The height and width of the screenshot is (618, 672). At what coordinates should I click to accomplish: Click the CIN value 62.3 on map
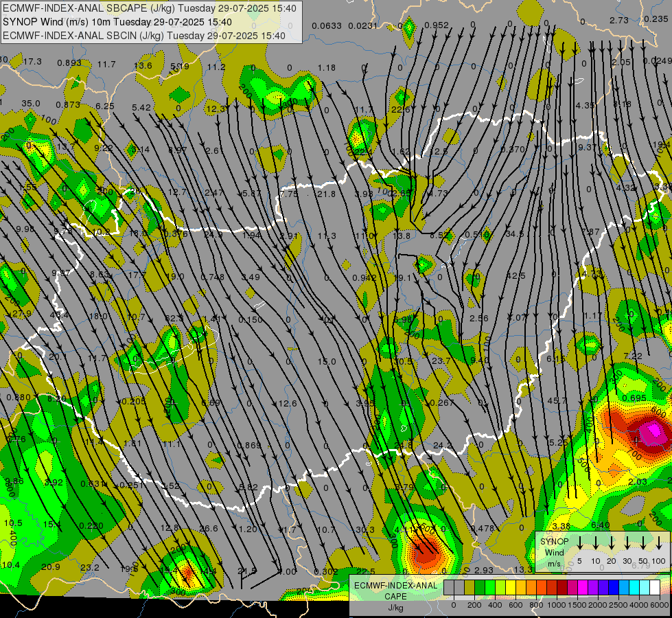(174, 318)
